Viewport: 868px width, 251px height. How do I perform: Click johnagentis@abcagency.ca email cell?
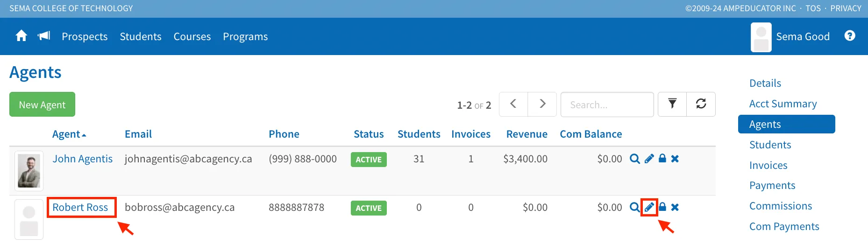click(188, 159)
